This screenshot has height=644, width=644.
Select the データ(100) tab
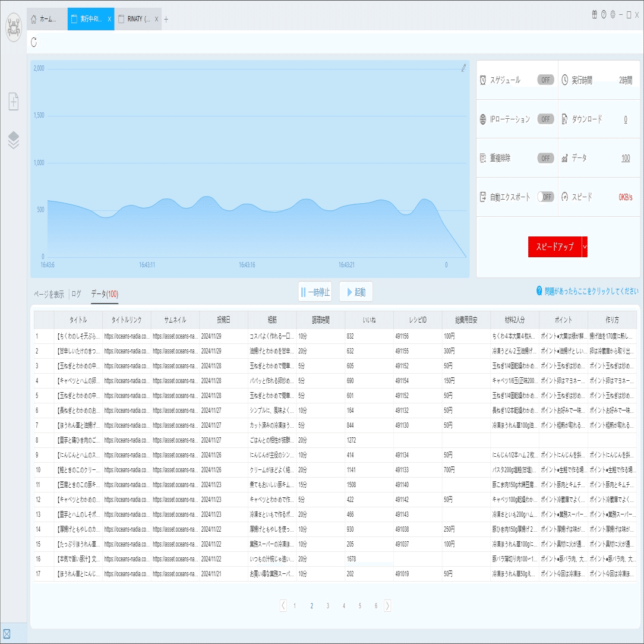pos(105,294)
